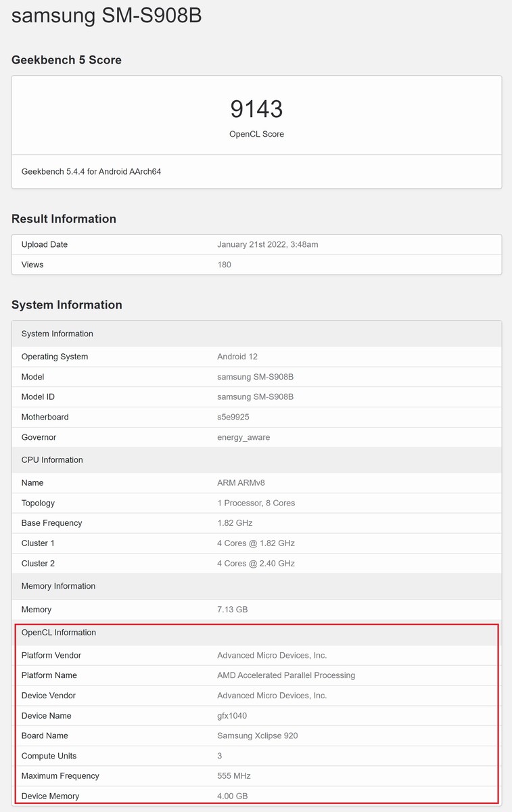Select Board Name value Samsung Xclipse 920
The height and width of the screenshot is (812, 512).
[x=257, y=736]
